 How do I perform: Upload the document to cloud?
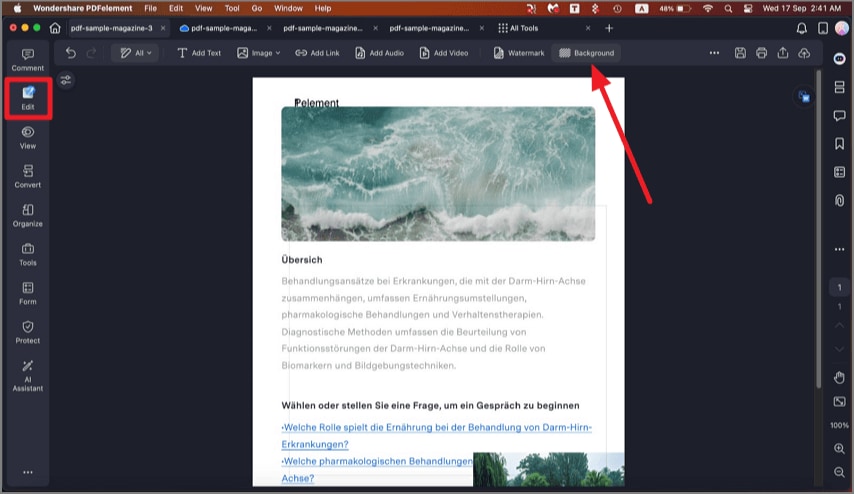coord(804,53)
